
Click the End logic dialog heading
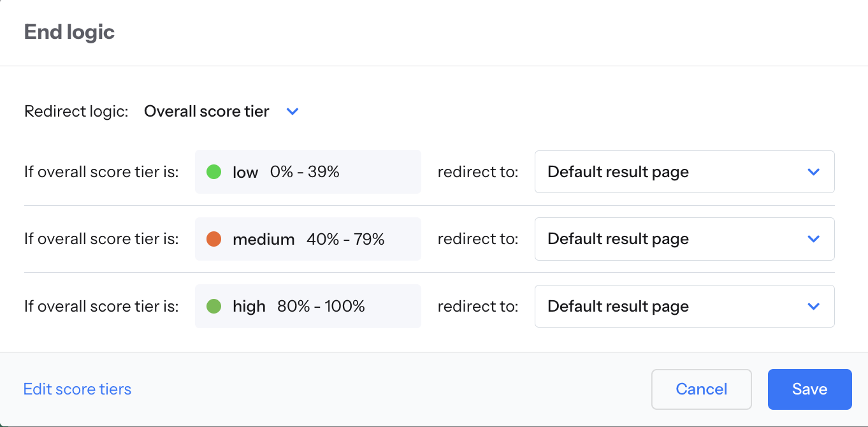click(69, 32)
